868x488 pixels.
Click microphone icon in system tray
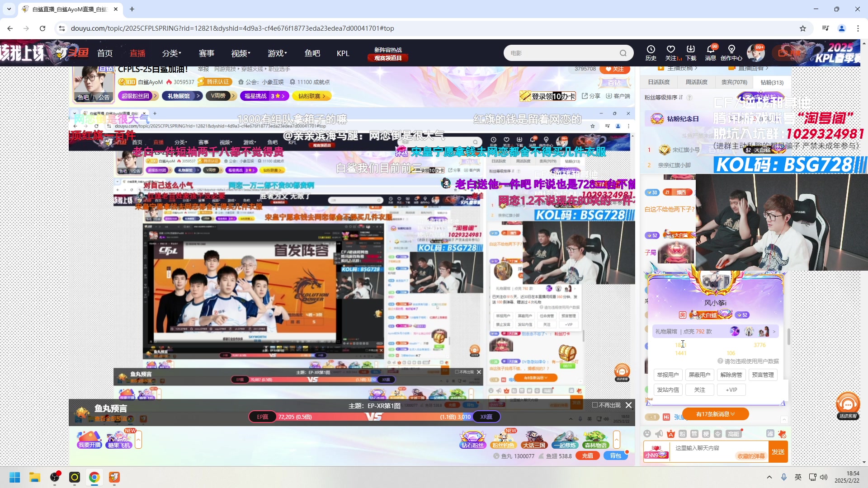[784, 477]
